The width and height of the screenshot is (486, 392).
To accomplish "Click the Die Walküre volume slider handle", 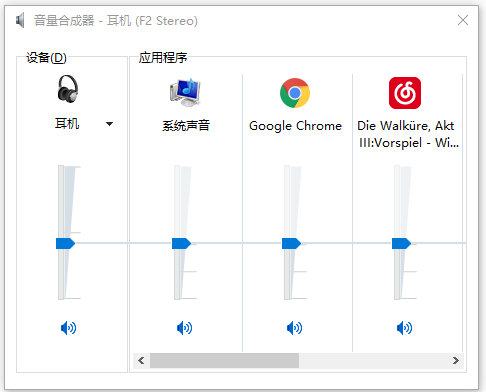I will tap(401, 244).
